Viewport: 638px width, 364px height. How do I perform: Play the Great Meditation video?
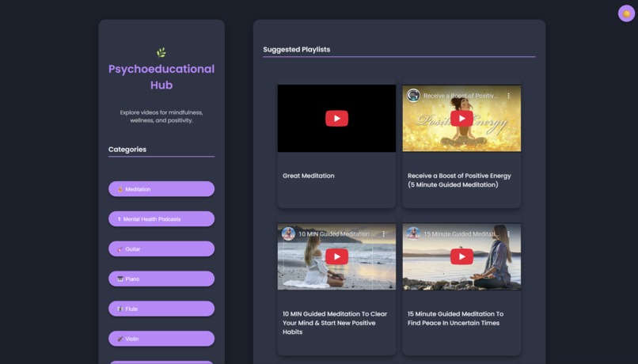pyautogui.click(x=336, y=119)
